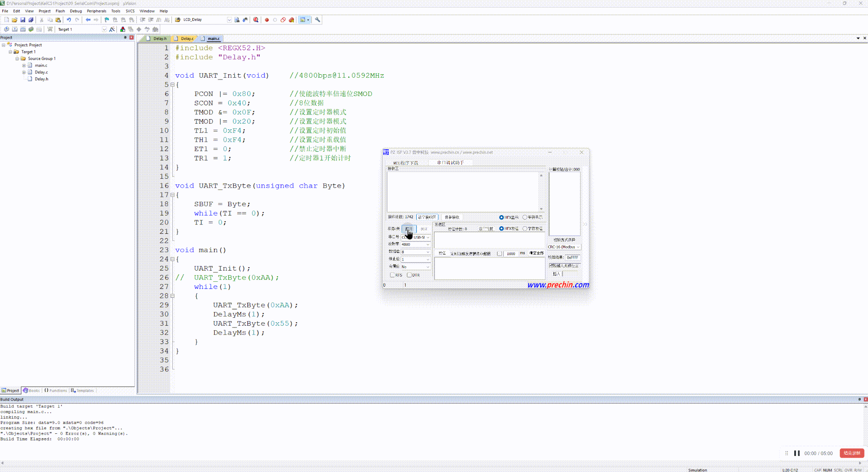868x472 pixels.
Task: Select HEX send radio in send area
Action: tap(501, 228)
